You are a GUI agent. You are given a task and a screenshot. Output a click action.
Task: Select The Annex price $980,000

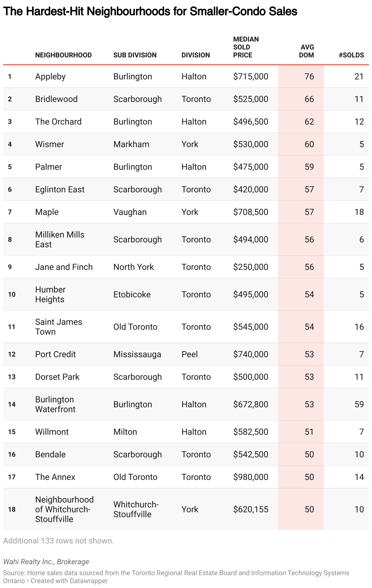pyautogui.click(x=251, y=477)
